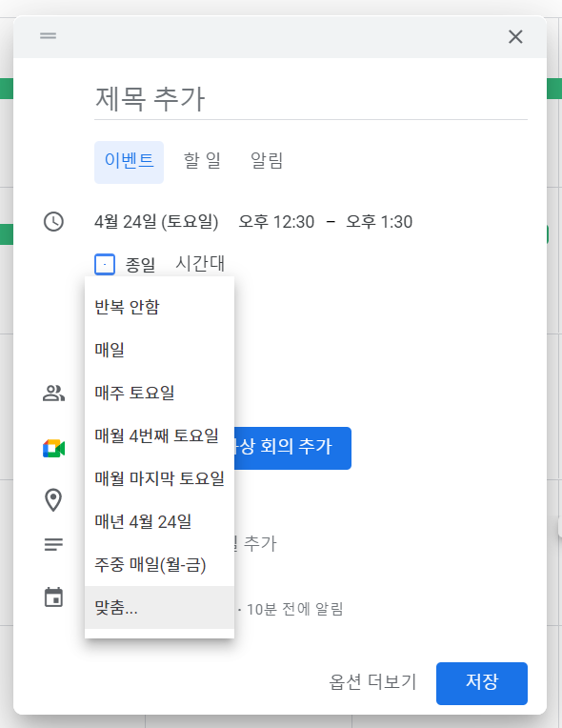Click the 10분 전에 알림 text
This screenshot has width=562, height=728.
pos(294,609)
